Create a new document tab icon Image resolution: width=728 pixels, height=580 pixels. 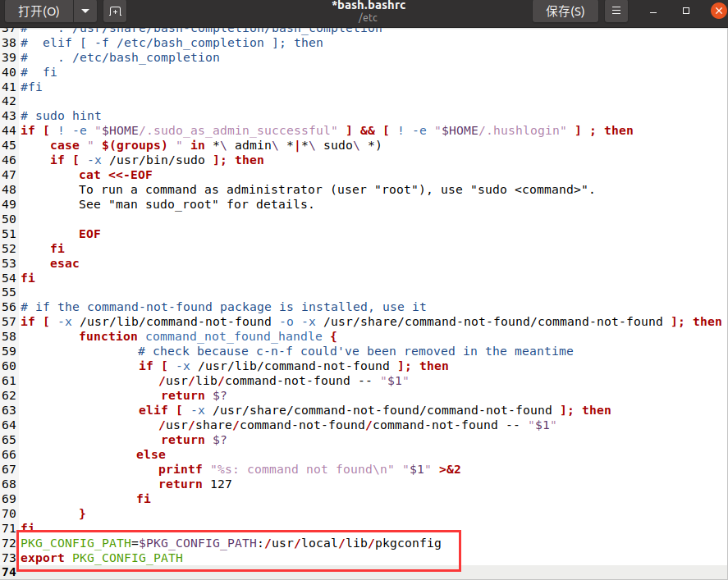[x=115, y=11]
